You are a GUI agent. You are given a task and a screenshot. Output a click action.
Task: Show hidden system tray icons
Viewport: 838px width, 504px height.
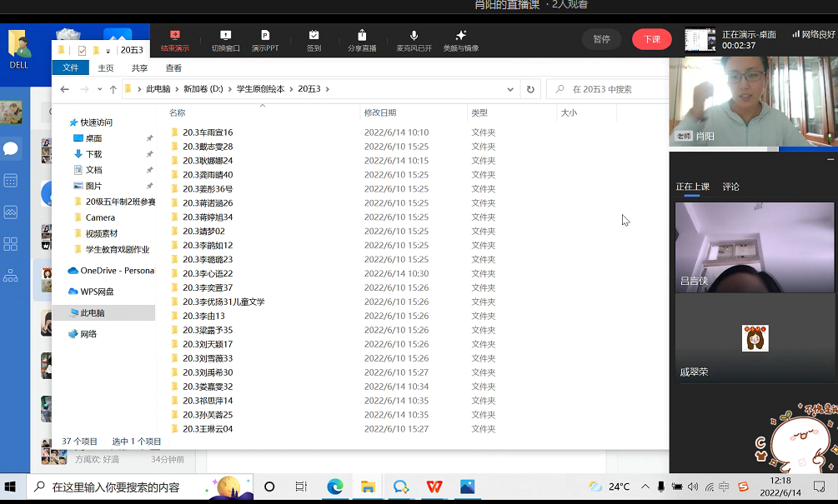coord(645,487)
